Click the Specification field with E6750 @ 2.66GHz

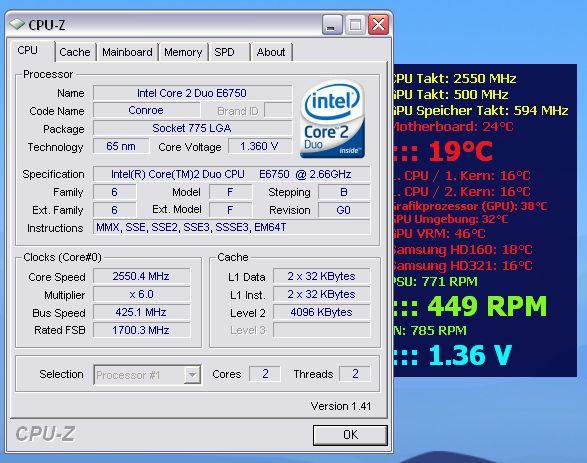[231, 174]
